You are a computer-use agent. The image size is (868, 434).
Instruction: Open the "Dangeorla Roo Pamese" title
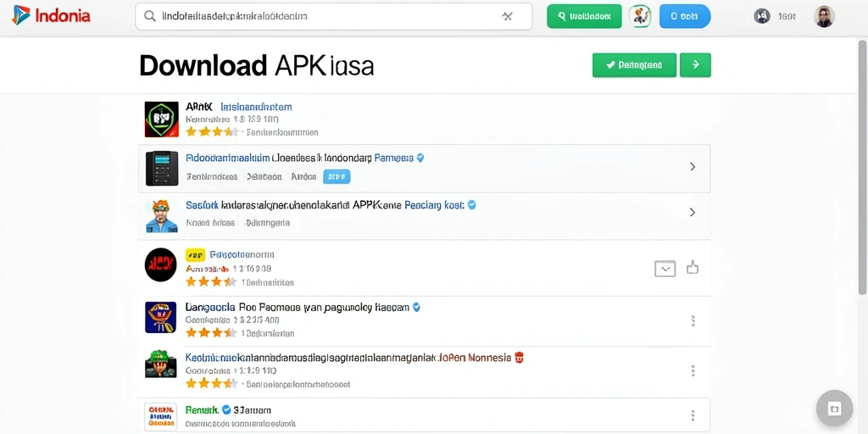(298, 307)
